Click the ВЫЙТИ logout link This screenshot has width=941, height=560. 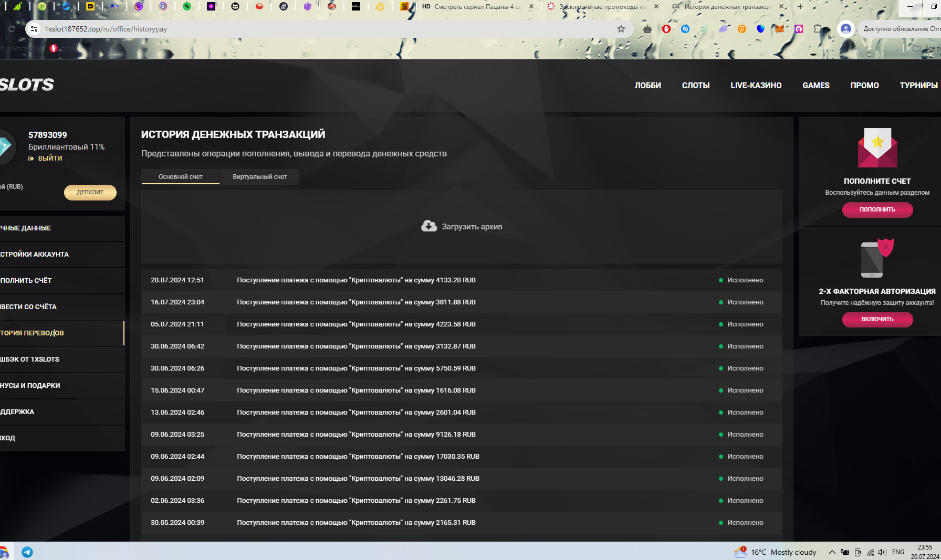(50, 158)
